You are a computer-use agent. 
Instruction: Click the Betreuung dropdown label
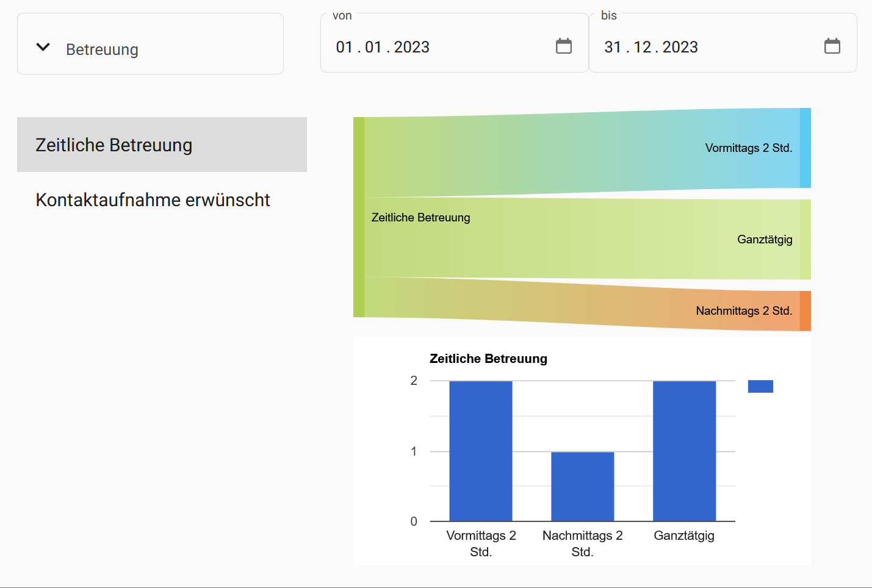point(102,49)
